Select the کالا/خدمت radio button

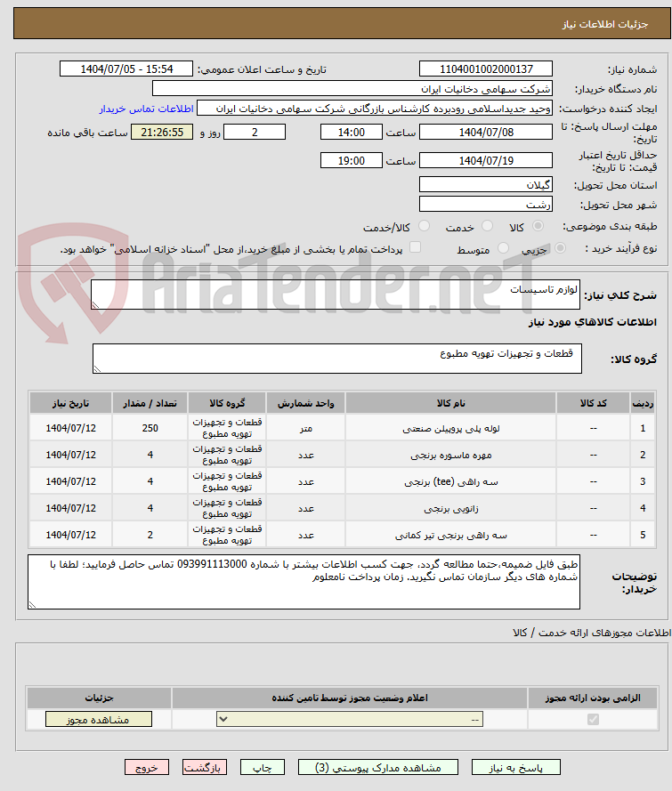(x=425, y=227)
